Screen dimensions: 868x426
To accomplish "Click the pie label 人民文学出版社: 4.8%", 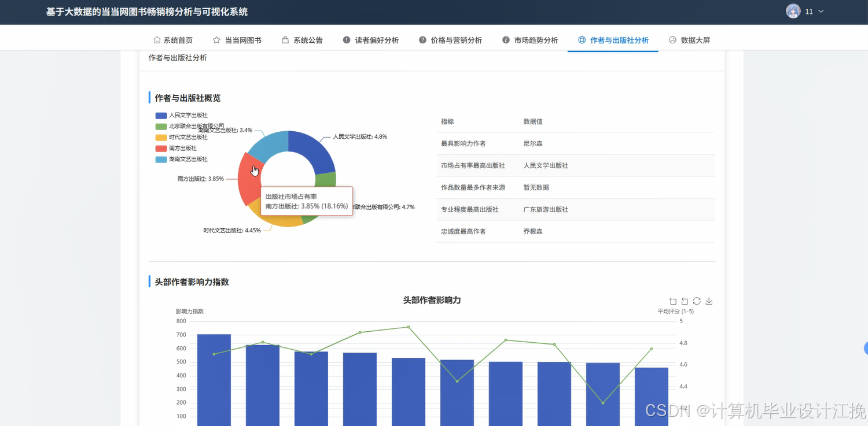I will pos(360,137).
